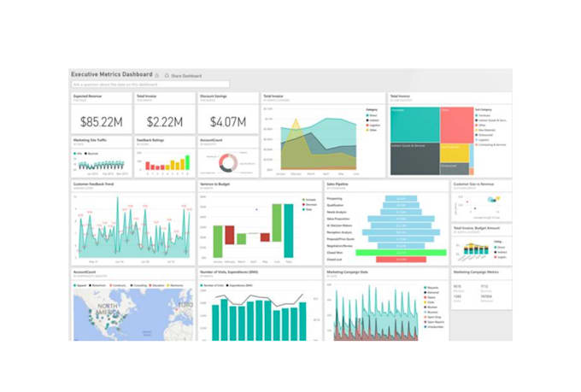The image size is (581, 392).
Task: Click North America on the AccountCount map
Action: (109, 309)
